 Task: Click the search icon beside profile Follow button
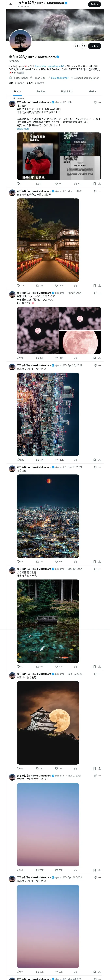84,46
